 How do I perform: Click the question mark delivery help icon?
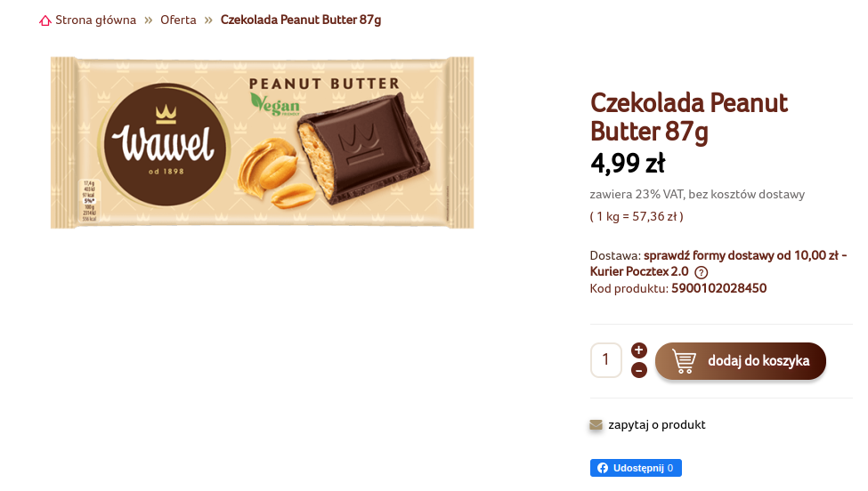[x=701, y=272]
